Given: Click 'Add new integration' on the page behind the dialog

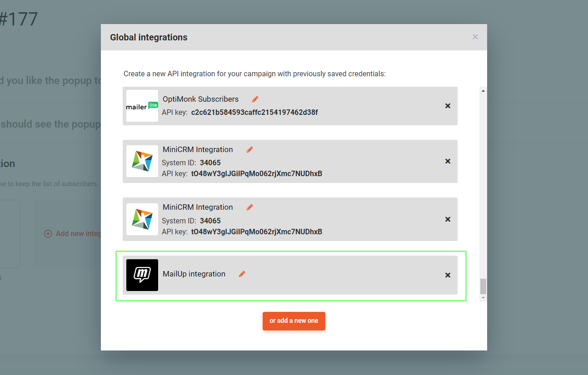Looking at the screenshot, I should tap(73, 233).
